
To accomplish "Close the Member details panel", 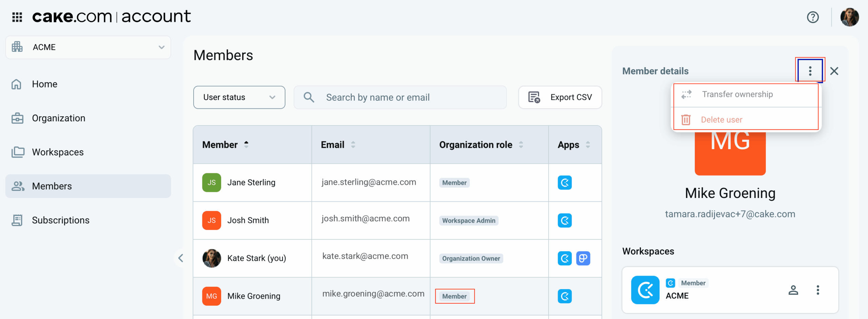I will (x=834, y=71).
